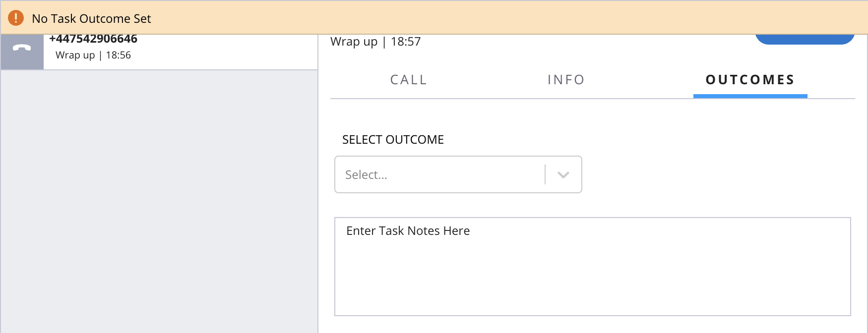Switch to the CALL tab
This screenshot has height=333, width=868.
(408, 80)
